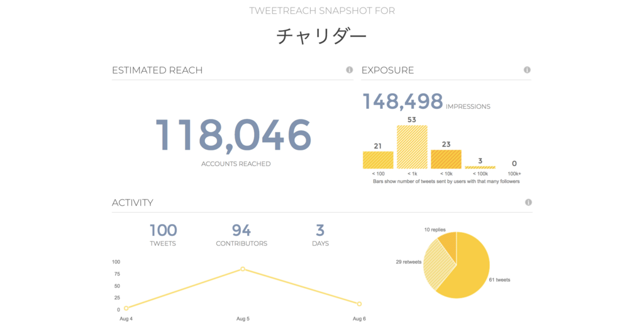Image resolution: width=644 pixels, height=324 pixels.
Task: Click the CONTRIBUTORS label
Action: tap(241, 243)
